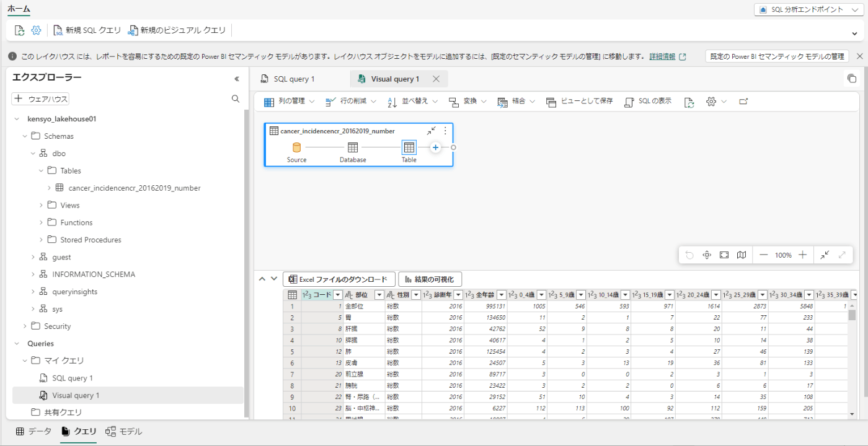The height and width of the screenshot is (446, 868).
Task: Open the 共有クエリ folder
Action: click(x=63, y=413)
